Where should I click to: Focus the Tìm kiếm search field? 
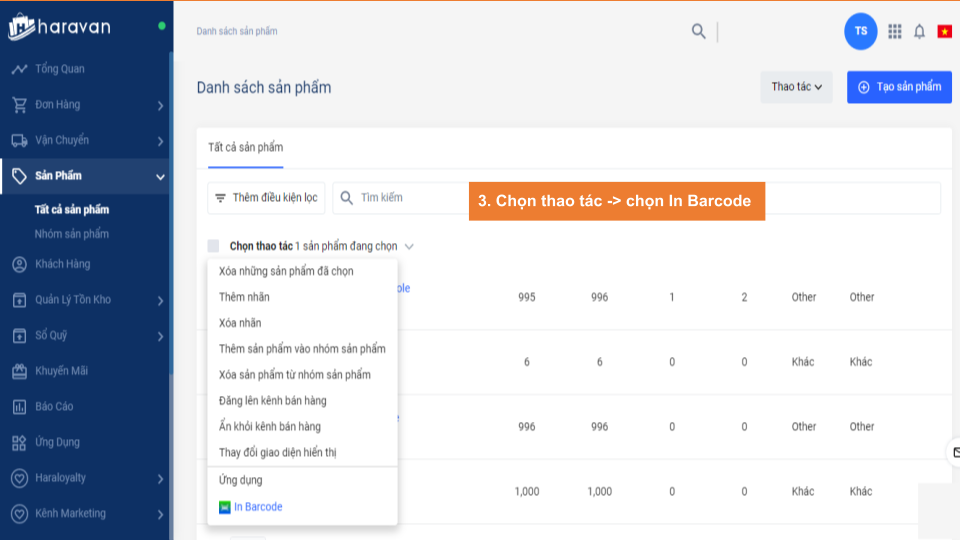pos(410,198)
